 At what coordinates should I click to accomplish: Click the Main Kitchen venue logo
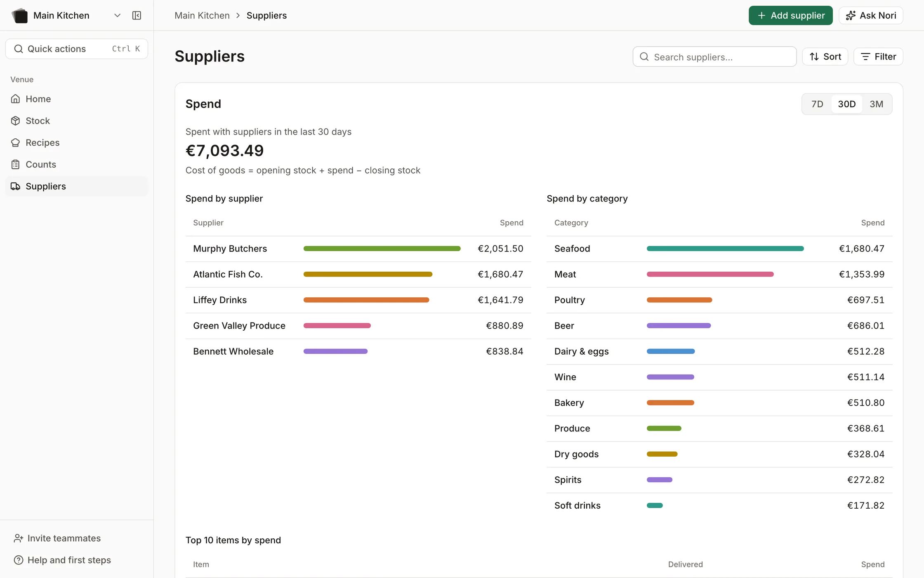pyautogui.click(x=19, y=15)
